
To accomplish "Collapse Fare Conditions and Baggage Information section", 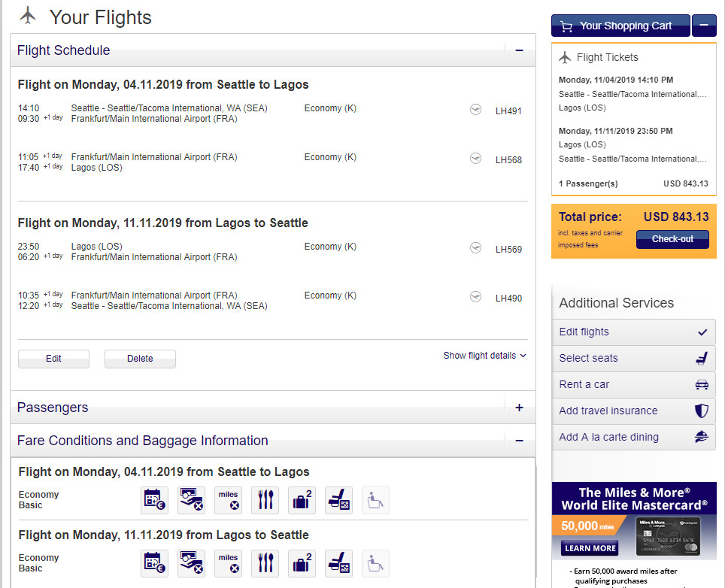I will point(519,441).
